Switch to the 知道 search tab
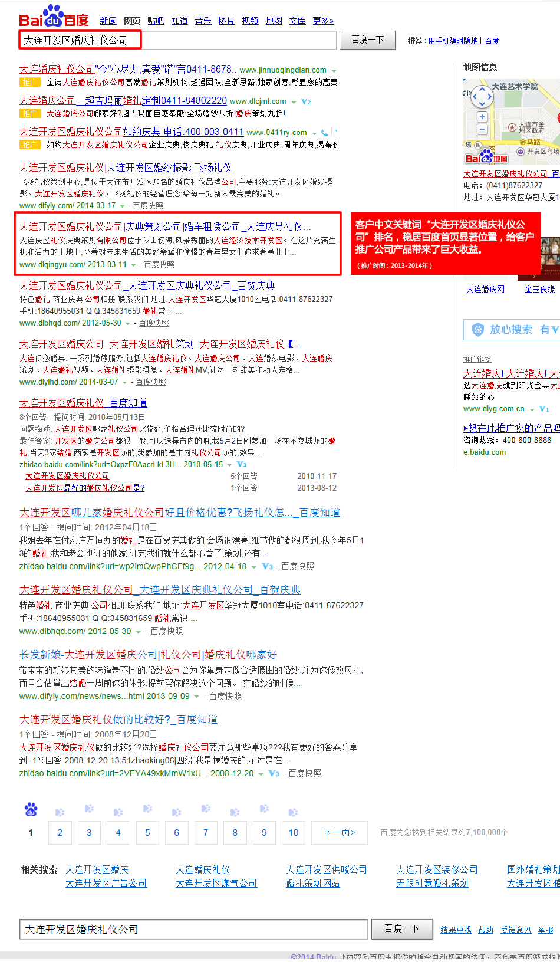 pos(179,21)
